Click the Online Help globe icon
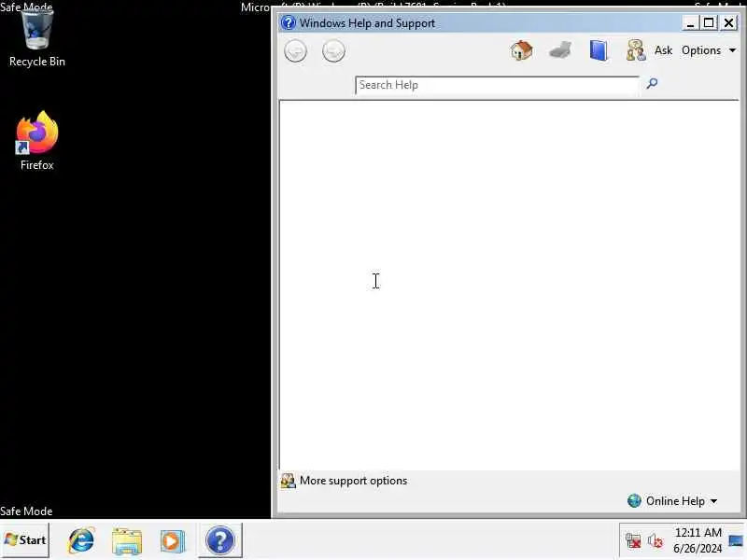 [634, 501]
